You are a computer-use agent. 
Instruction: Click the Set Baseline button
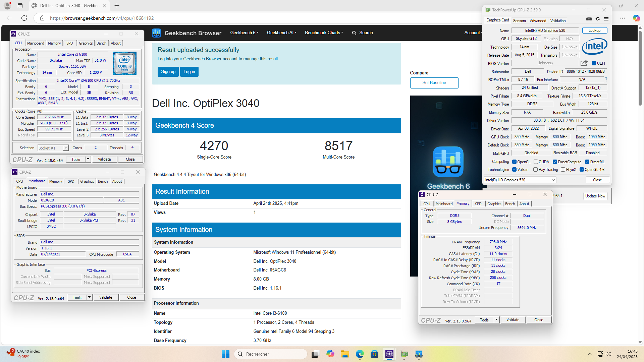[434, 83]
